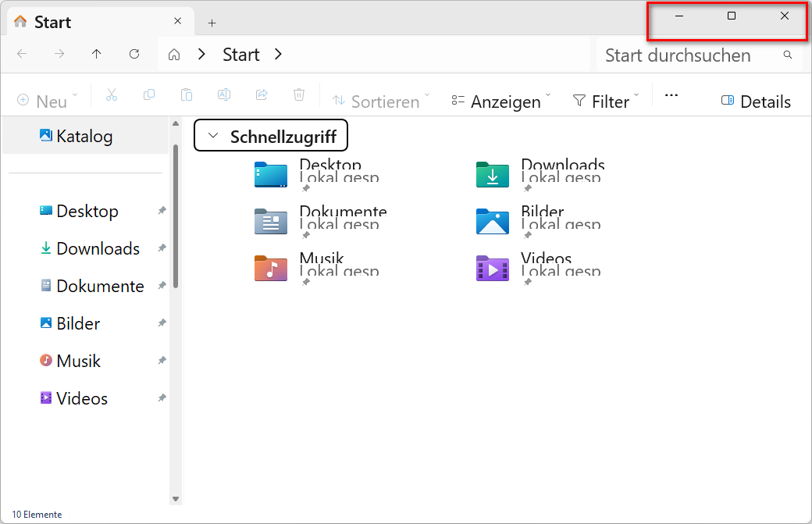The width and height of the screenshot is (812, 524).
Task: Click the Copy icon in toolbar
Action: coord(149,95)
